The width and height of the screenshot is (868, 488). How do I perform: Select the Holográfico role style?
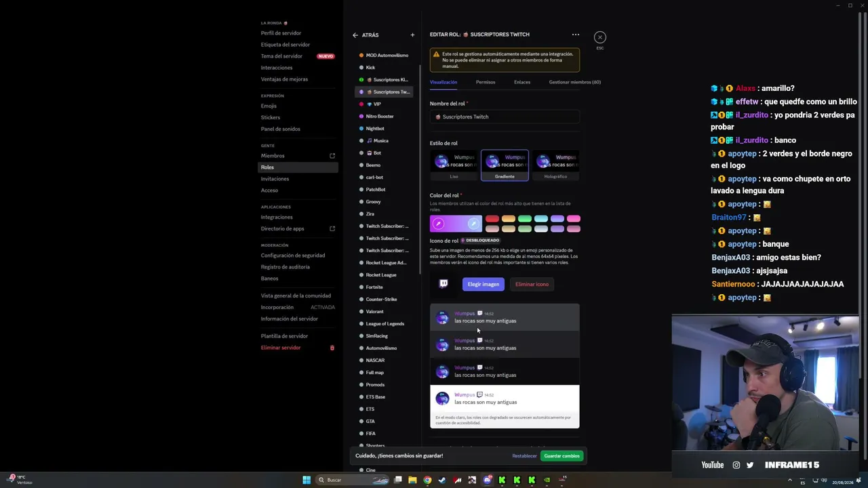(555, 166)
